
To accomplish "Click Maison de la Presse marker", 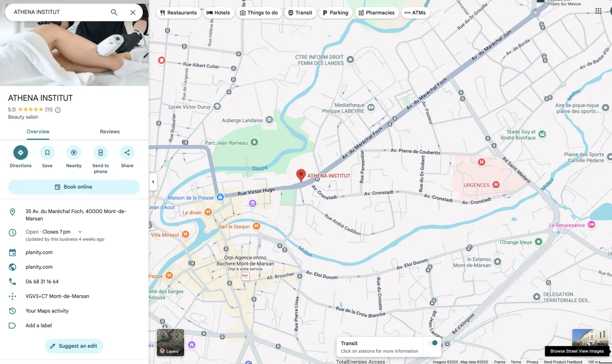I will click(220, 197).
